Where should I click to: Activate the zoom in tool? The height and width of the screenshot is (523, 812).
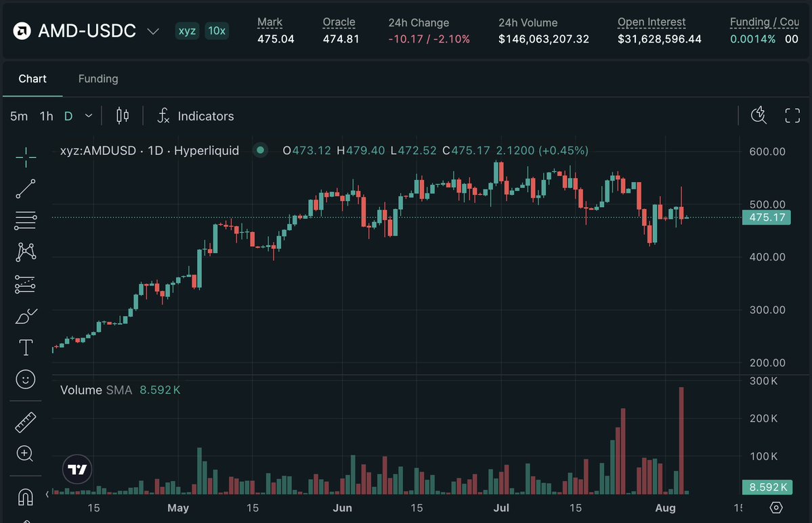(x=25, y=454)
